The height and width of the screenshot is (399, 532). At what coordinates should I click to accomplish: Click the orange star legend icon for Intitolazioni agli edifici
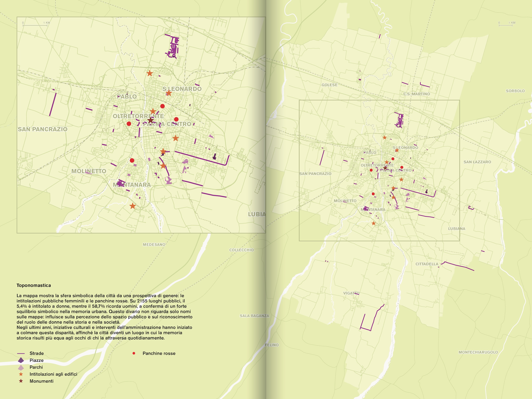click(21, 374)
